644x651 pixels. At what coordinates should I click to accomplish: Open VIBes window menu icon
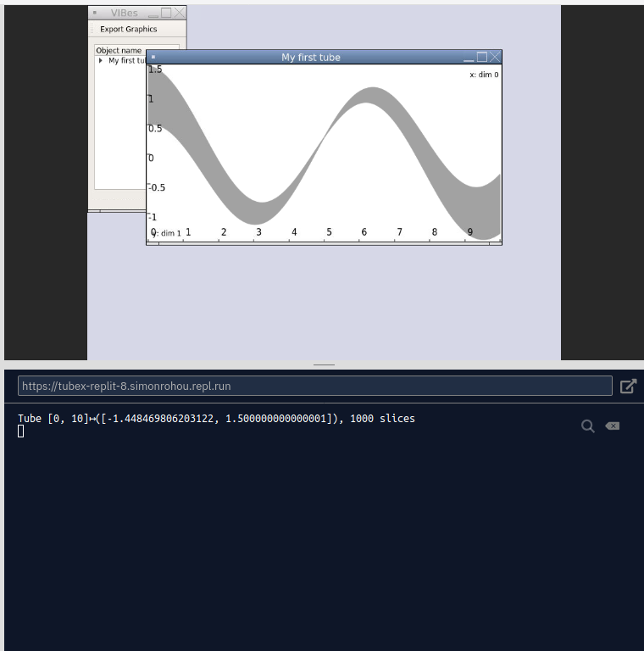(95, 14)
